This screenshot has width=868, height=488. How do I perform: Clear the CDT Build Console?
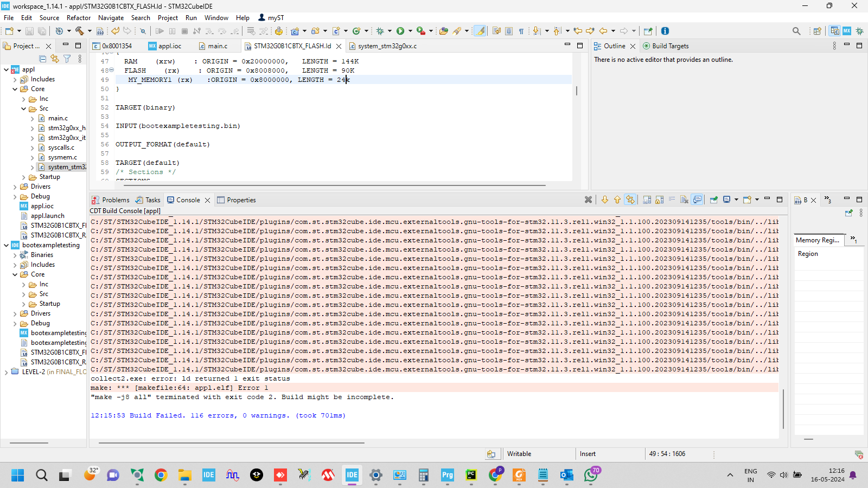coord(588,200)
